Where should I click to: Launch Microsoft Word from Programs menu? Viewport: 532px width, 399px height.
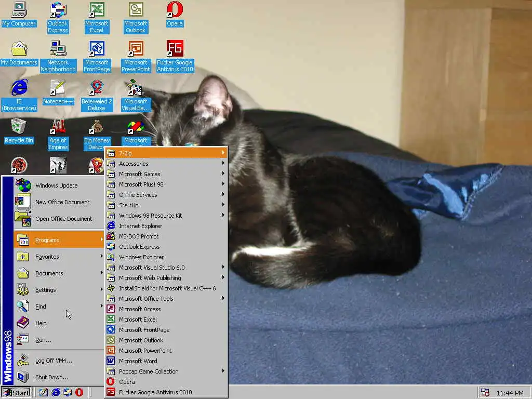coord(166,361)
